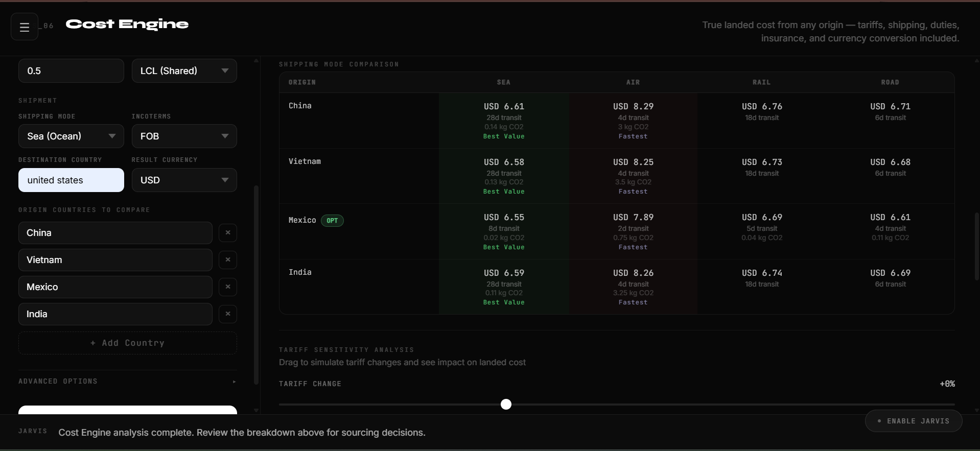Edit the India origin country field
Screen dimensions: 980x451
pos(115,314)
